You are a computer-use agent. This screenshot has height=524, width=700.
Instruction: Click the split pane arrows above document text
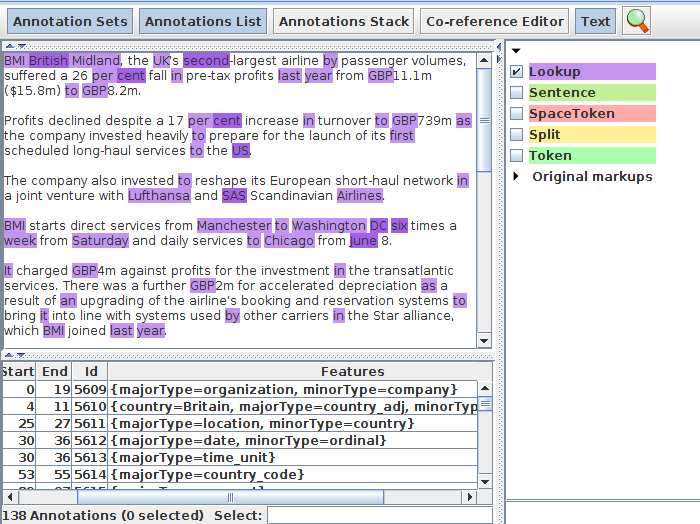(10, 46)
